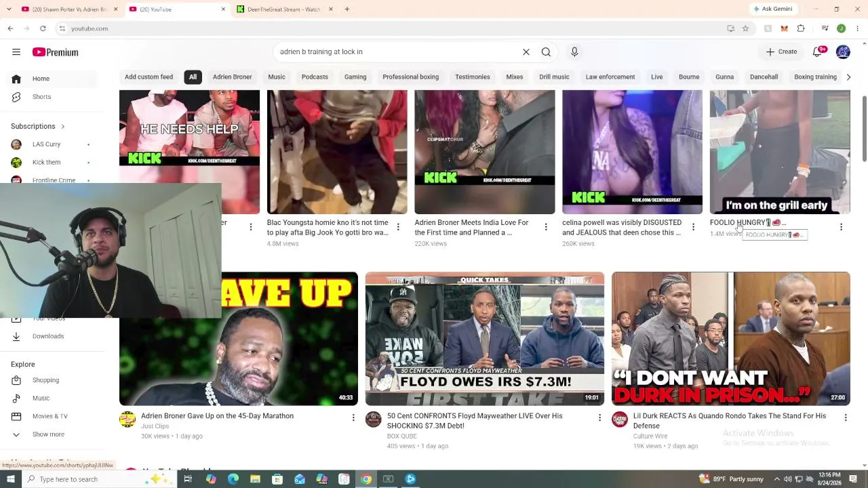Viewport: 868px width, 488px height.
Task: Start voice search with the microphone
Action: pyautogui.click(x=574, y=52)
